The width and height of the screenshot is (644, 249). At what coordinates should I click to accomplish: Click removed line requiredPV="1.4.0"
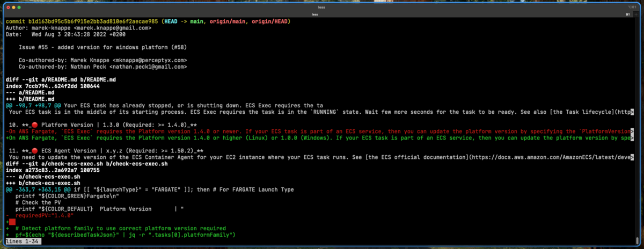click(x=39, y=215)
